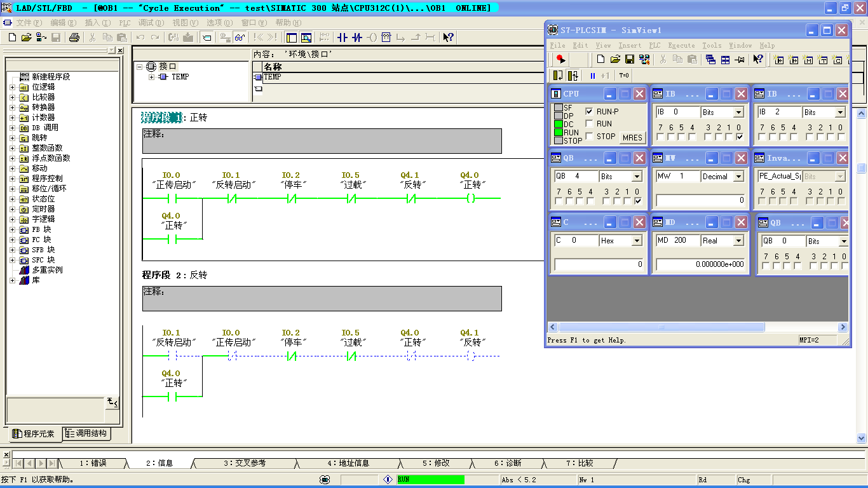Open the PLC menu in S7-PLCSIM

654,45
